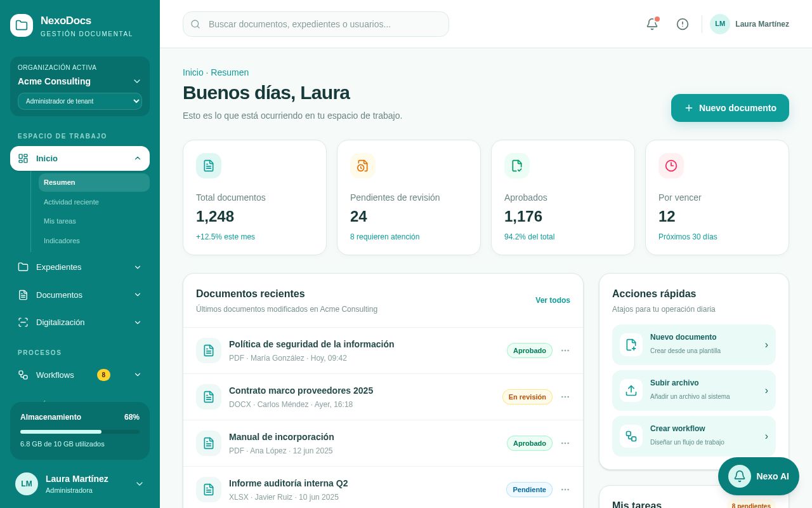Open Laura Martínez sidebar account menu

tap(80, 484)
